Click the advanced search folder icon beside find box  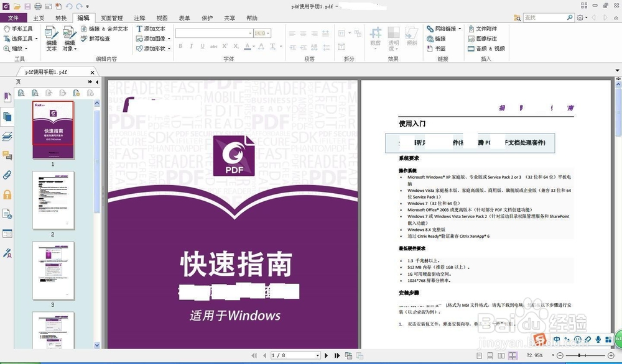pos(518,18)
